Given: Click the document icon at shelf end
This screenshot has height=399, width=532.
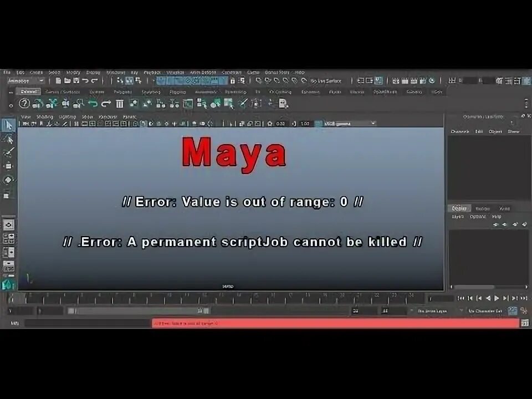Looking at the screenshot, I should coord(283,104).
